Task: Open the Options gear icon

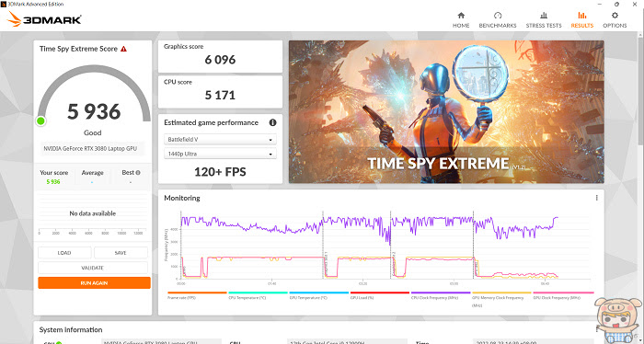Action: pos(615,16)
